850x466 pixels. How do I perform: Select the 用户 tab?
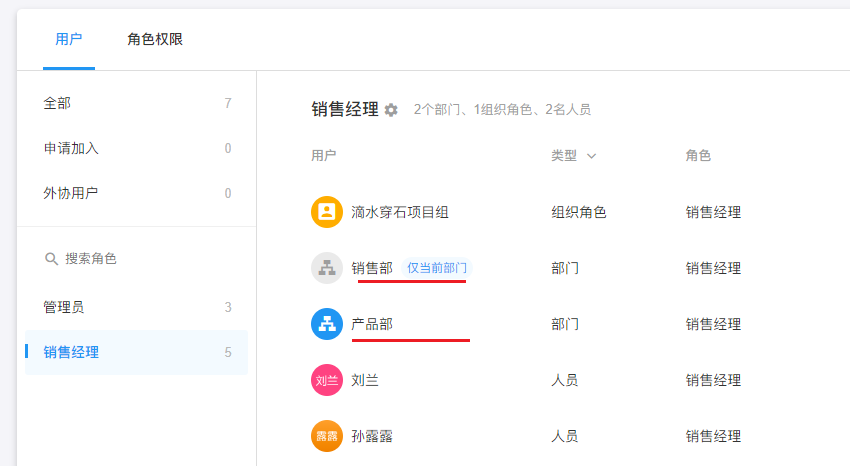click(69, 40)
